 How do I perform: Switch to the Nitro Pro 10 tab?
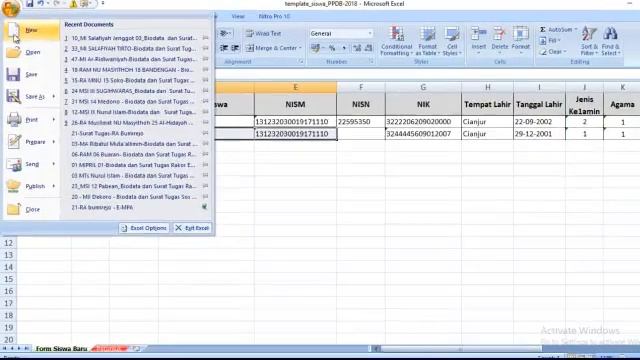(x=274, y=16)
